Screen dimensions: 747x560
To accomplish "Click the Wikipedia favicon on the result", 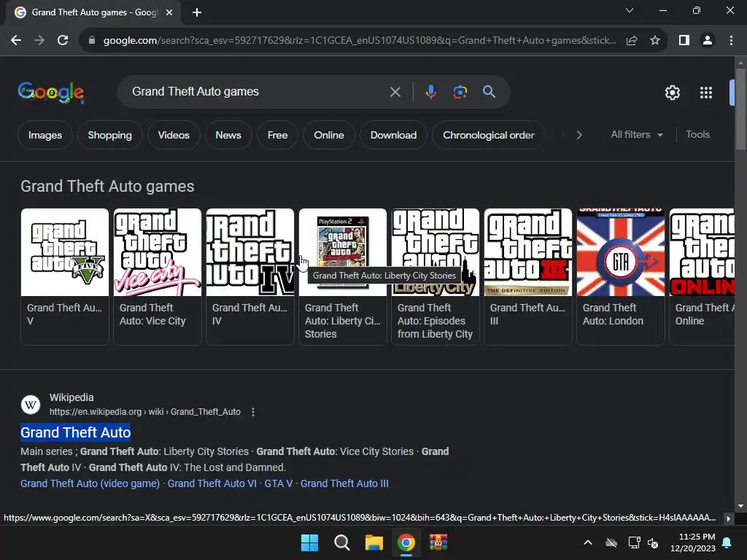I will [x=31, y=405].
